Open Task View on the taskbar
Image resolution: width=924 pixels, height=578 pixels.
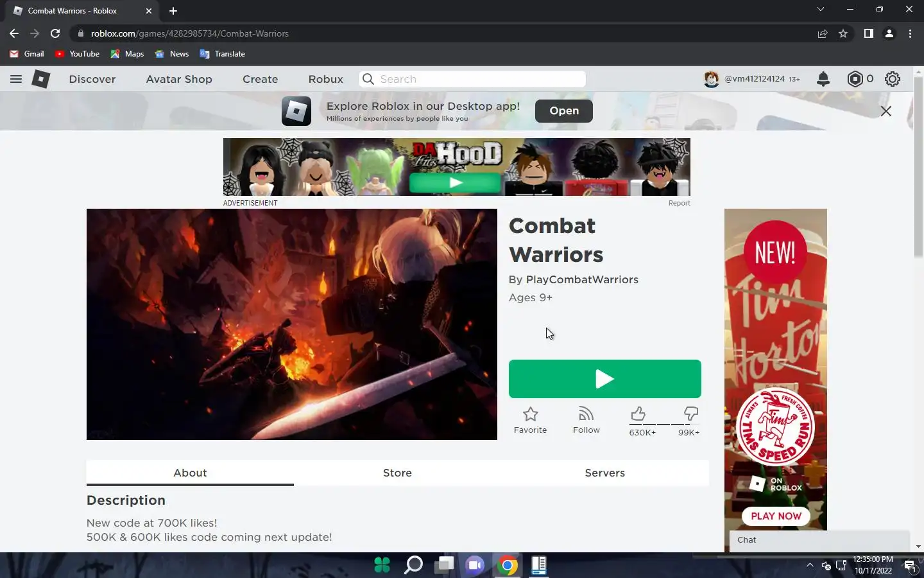coord(444,565)
